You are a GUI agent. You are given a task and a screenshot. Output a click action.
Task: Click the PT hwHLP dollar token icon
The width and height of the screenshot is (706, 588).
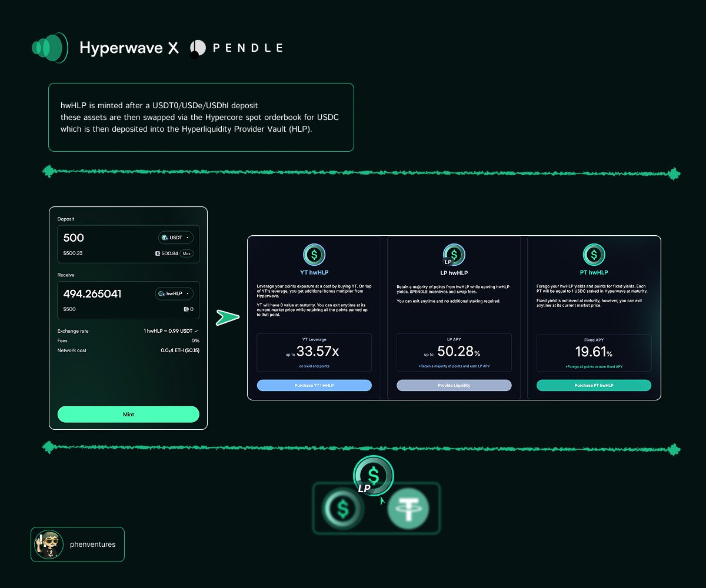click(594, 255)
